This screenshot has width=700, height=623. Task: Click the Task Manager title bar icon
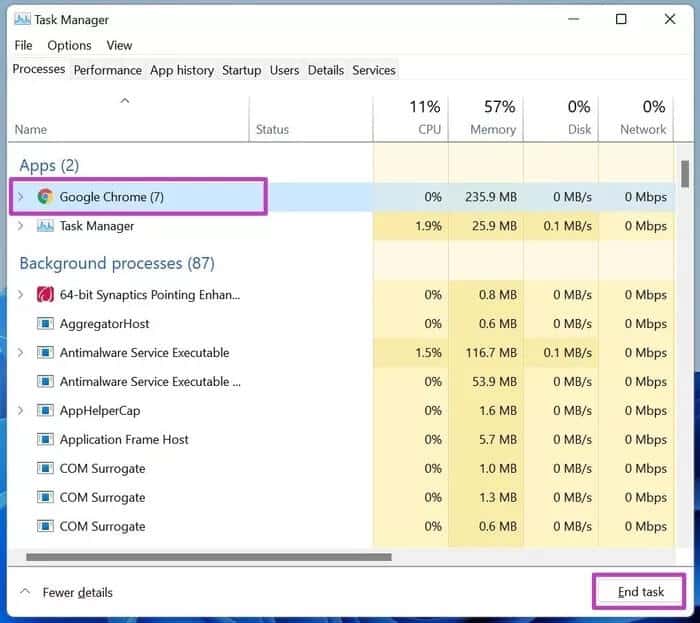pyautogui.click(x=22, y=19)
